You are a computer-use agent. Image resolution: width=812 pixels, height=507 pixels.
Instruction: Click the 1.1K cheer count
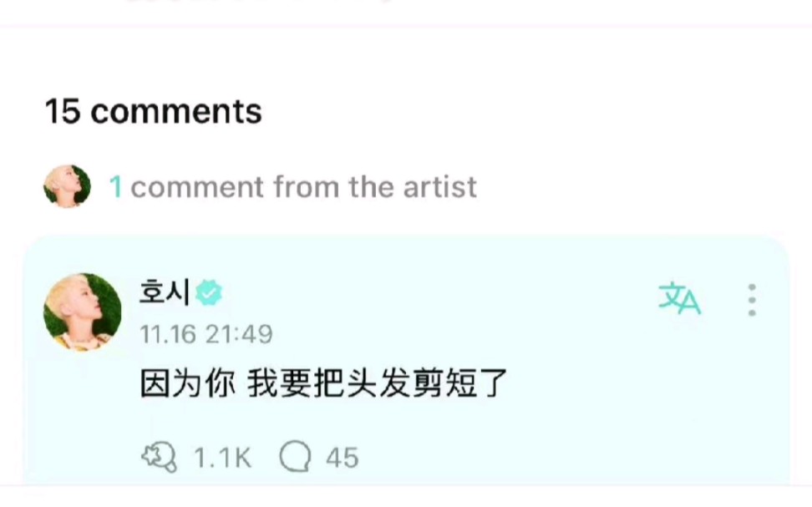point(222,458)
